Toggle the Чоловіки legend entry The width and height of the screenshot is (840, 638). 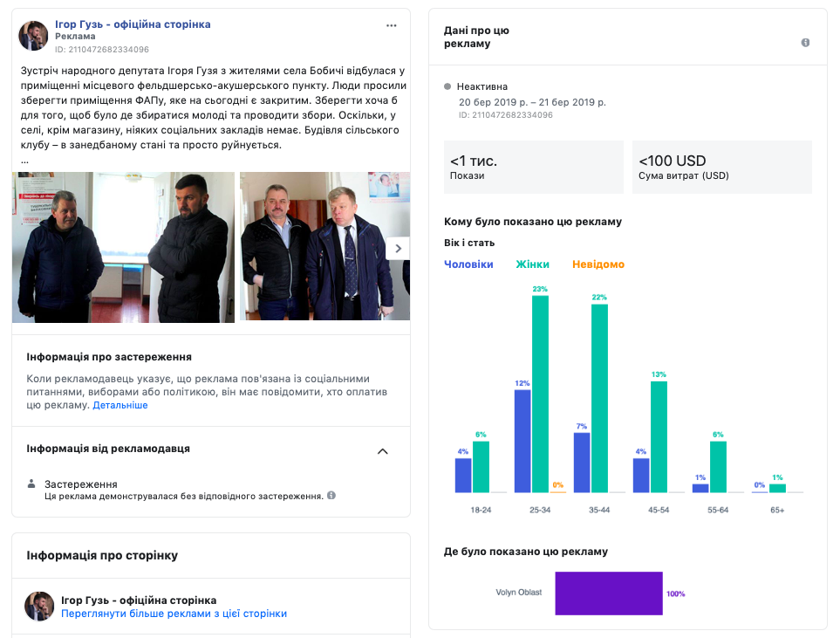coord(468,264)
